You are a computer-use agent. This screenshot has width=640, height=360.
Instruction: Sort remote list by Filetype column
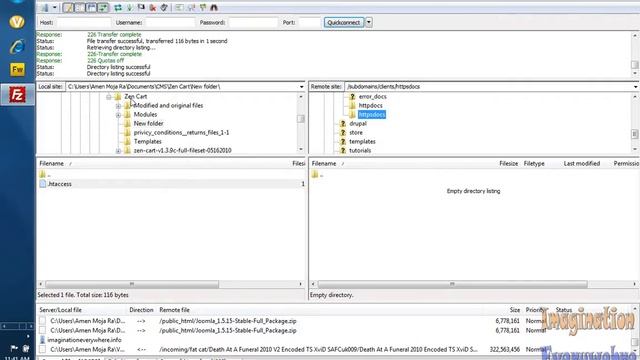pos(534,164)
